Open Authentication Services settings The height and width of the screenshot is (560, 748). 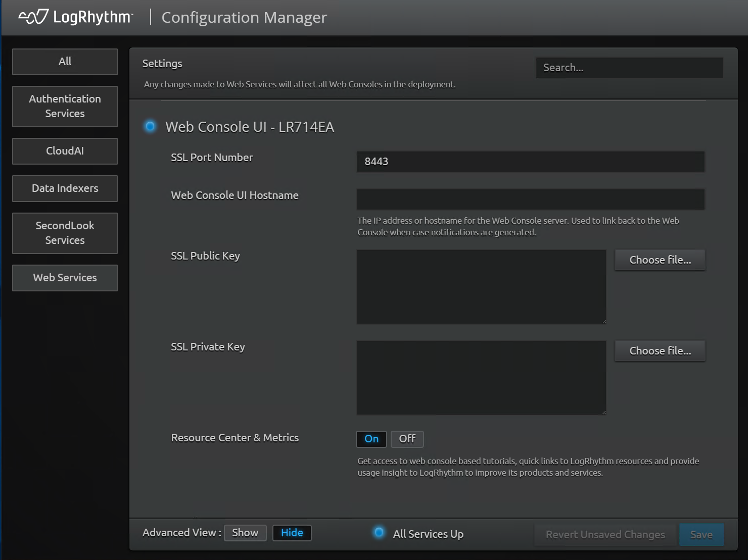click(65, 106)
